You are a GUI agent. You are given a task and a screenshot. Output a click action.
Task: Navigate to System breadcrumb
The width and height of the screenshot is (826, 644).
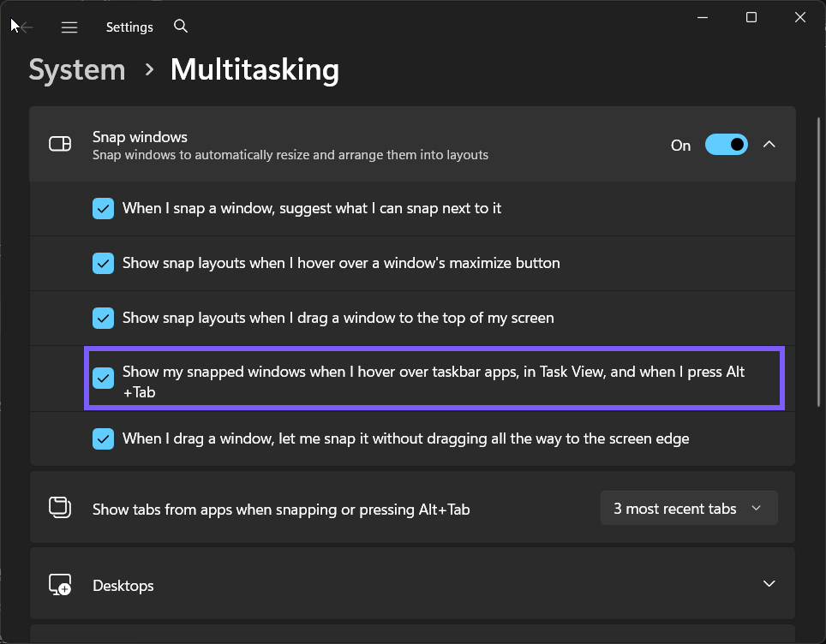77,69
